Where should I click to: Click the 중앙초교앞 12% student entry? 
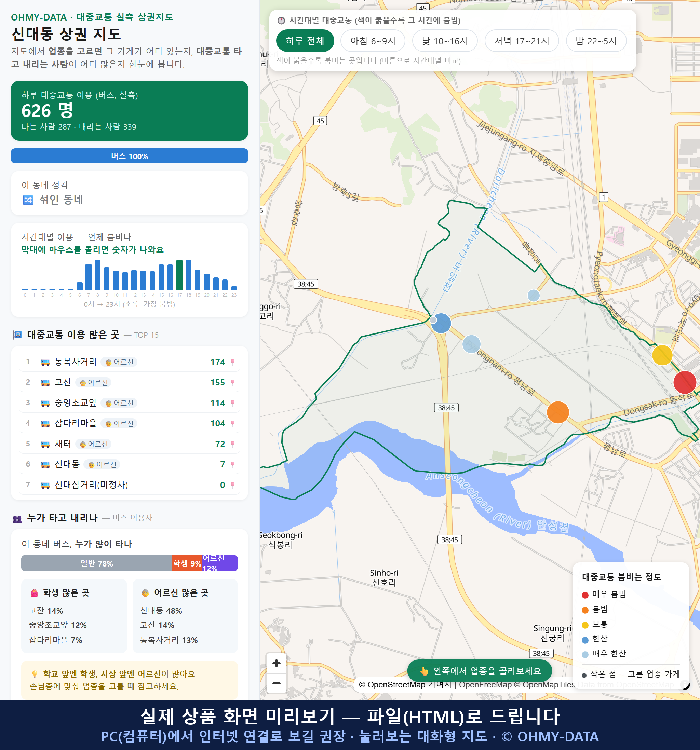tap(58, 625)
